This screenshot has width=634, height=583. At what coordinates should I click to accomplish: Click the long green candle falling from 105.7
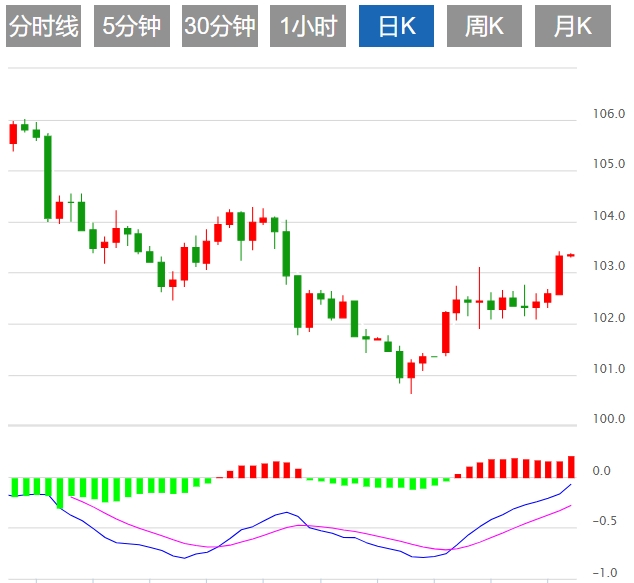point(48,177)
